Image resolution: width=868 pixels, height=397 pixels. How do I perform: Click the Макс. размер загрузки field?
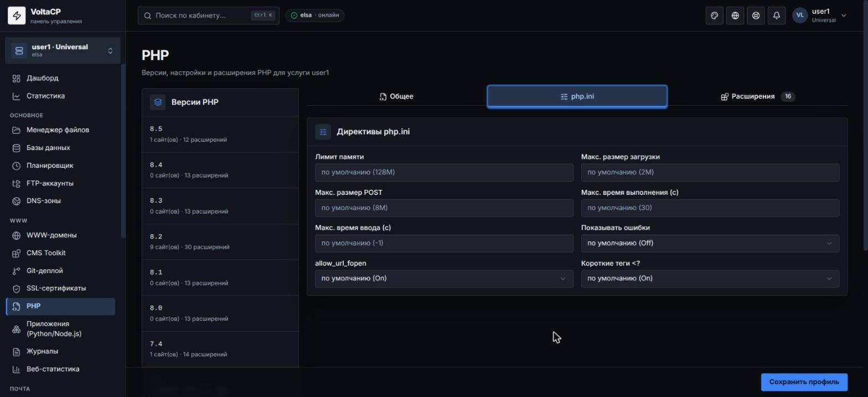pyautogui.click(x=710, y=172)
